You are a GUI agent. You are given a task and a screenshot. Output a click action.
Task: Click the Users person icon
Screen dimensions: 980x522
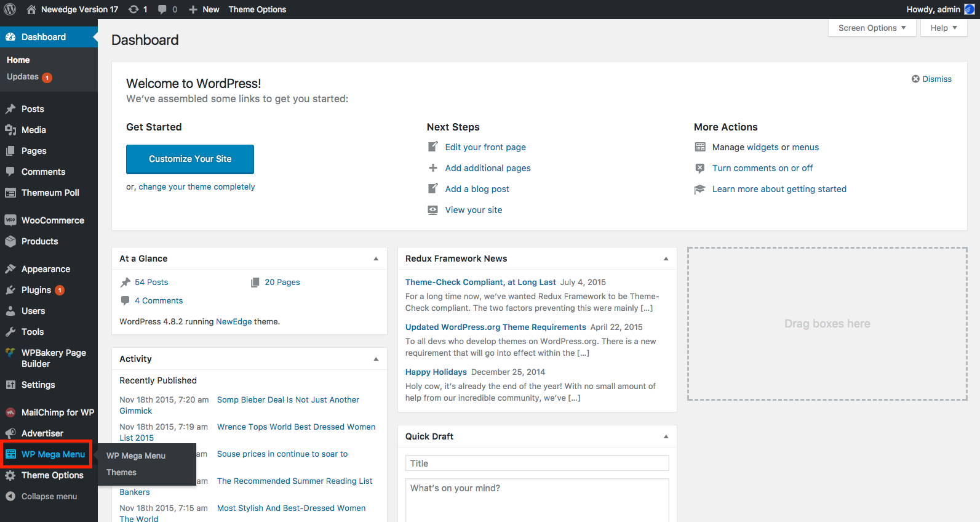[x=10, y=311]
